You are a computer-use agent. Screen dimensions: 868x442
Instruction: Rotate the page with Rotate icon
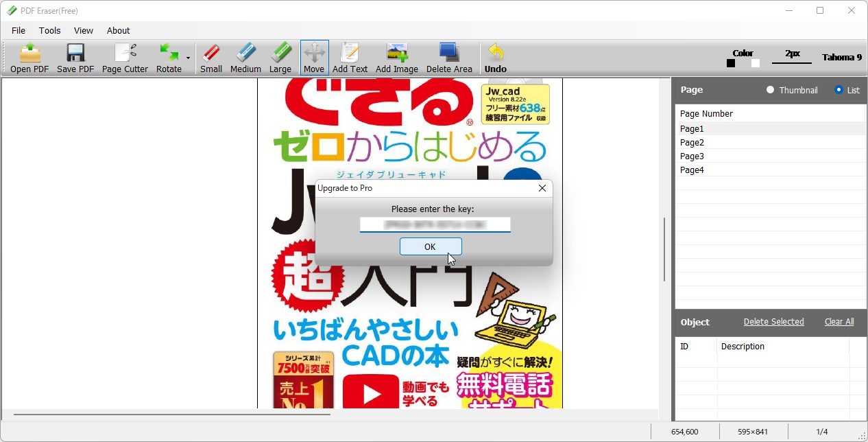(169, 58)
